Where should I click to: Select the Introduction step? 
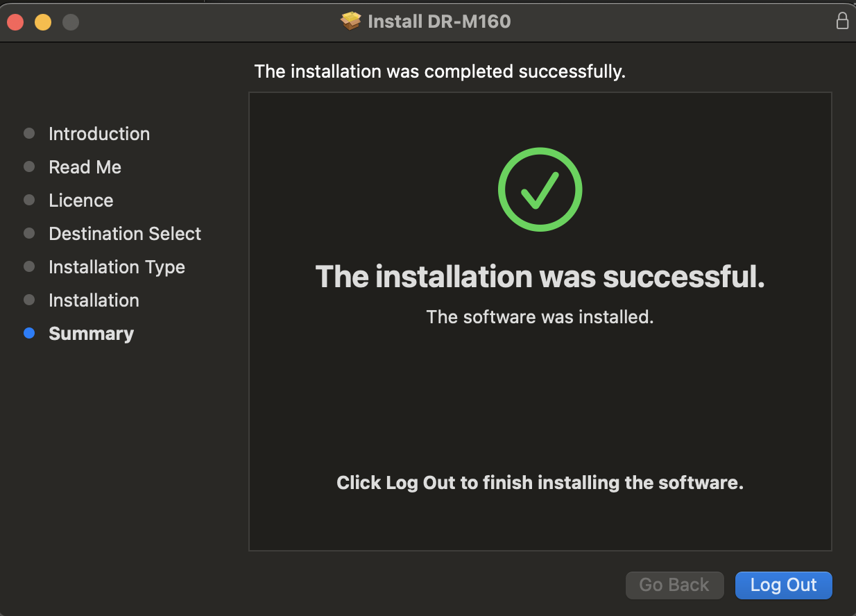point(99,133)
